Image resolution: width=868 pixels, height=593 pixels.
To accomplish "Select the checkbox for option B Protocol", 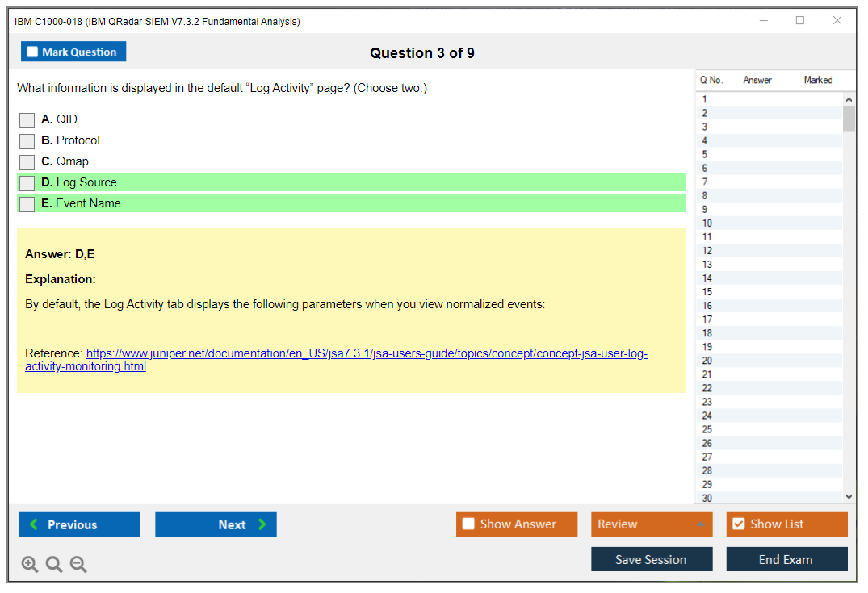I will (x=27, y=141).
